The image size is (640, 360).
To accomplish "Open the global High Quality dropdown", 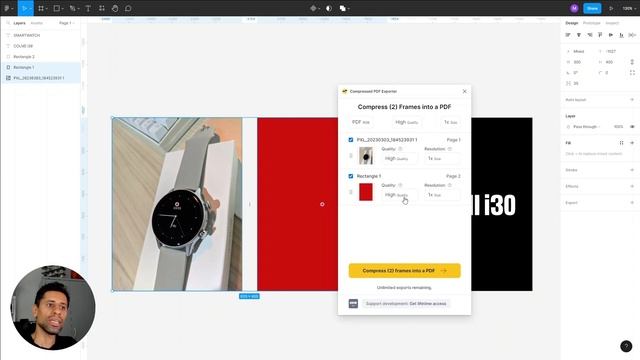I will click(x=407, y=122).
